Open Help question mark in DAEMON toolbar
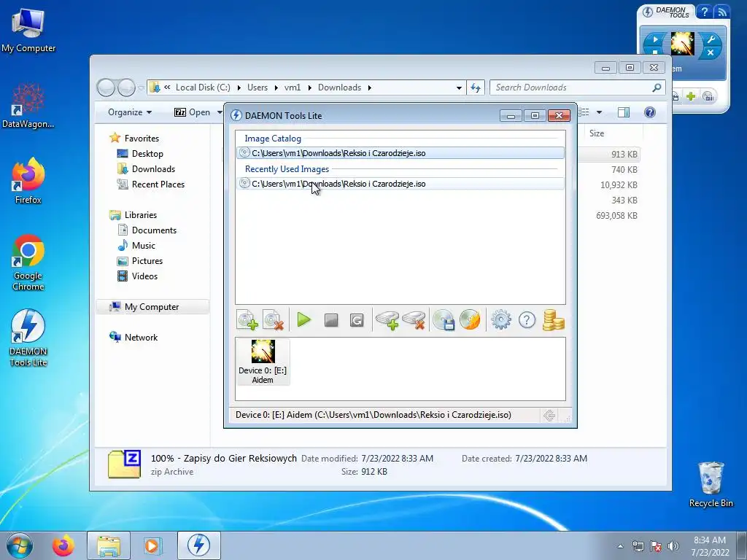Viewport: 747px width, 560px height. coord(527,320)
